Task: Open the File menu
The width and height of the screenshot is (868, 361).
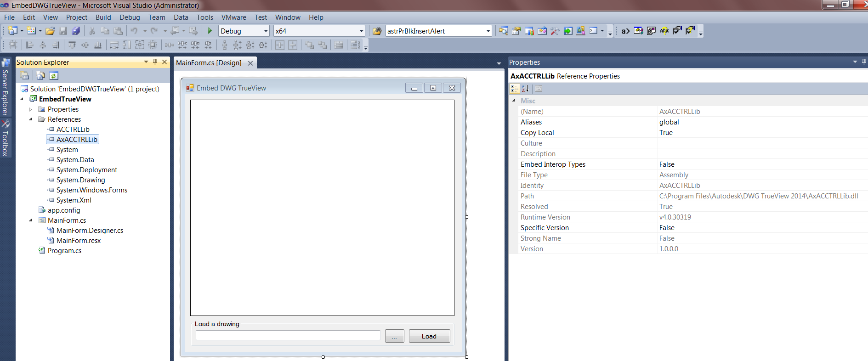Action: click(x=9, y=17)
